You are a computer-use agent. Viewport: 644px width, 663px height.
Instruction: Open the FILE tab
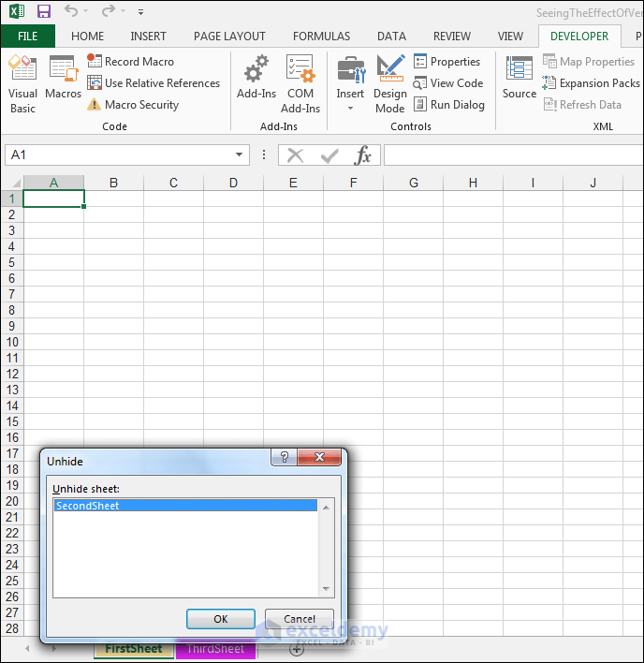(x=28, y=37)
